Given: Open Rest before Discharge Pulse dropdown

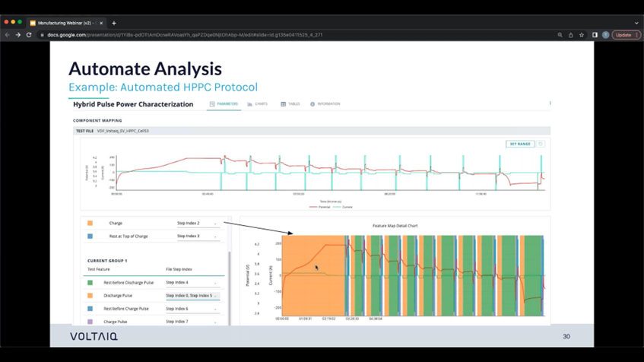Looking at the screenshot, I should (x=192, y=283).
